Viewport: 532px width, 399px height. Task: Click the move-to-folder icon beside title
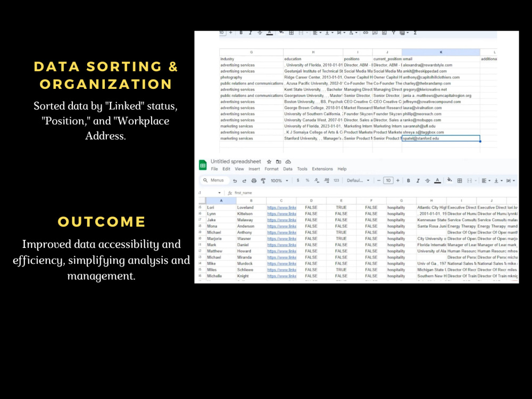(279, 162)
